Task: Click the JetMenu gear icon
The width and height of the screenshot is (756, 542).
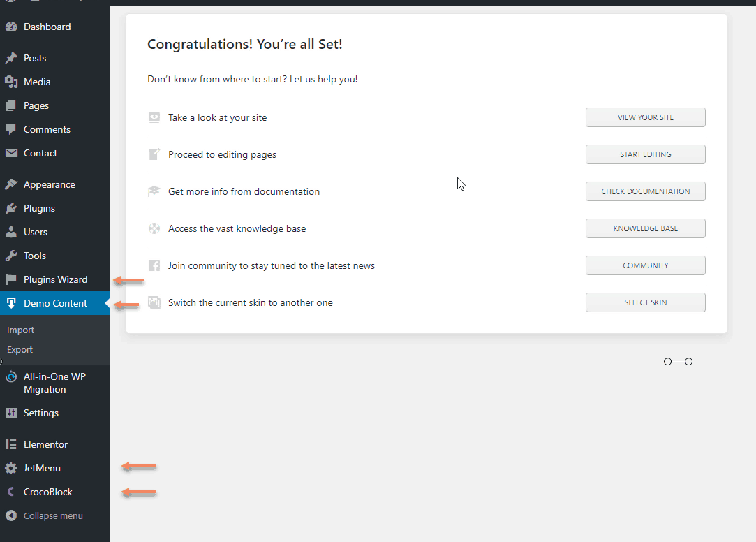Action: click(x=11, y=469)
